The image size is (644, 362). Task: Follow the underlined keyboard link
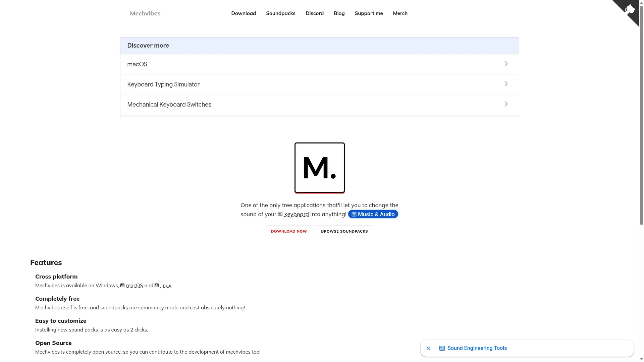(x=297, y=214)
